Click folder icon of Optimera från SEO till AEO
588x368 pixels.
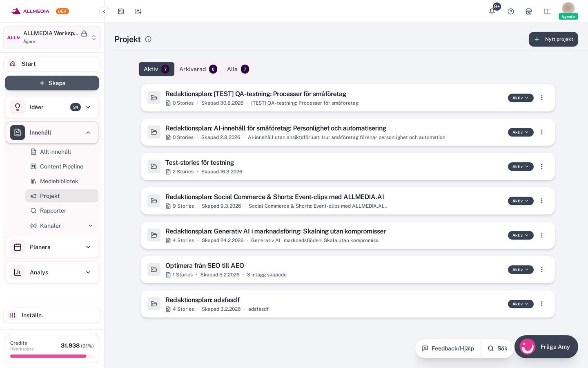click(x=154, y=269)
